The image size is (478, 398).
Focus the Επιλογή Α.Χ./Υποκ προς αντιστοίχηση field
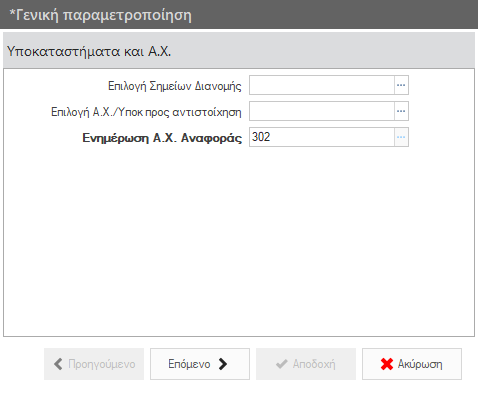pos(322,111)
